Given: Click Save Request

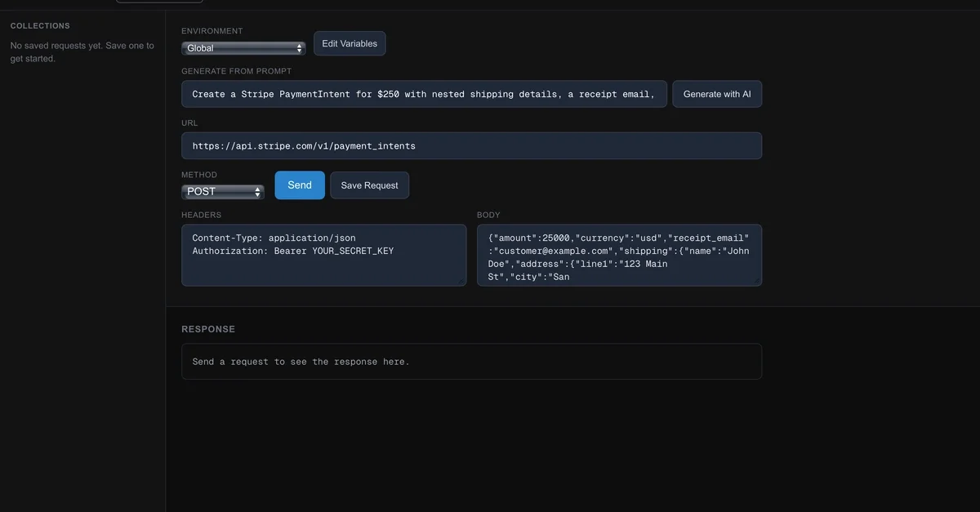Looking at the screenshot, I should tap(369, 185).
